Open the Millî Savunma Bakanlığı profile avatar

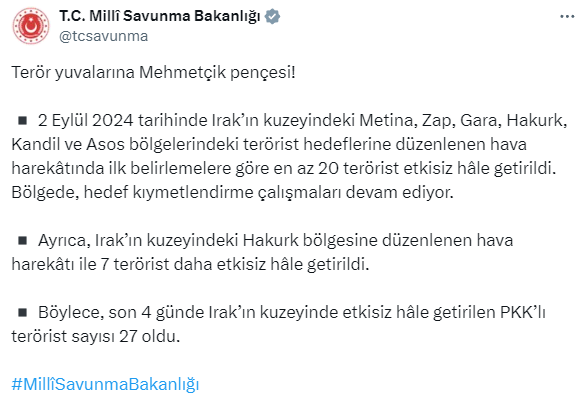coord(31,26)
